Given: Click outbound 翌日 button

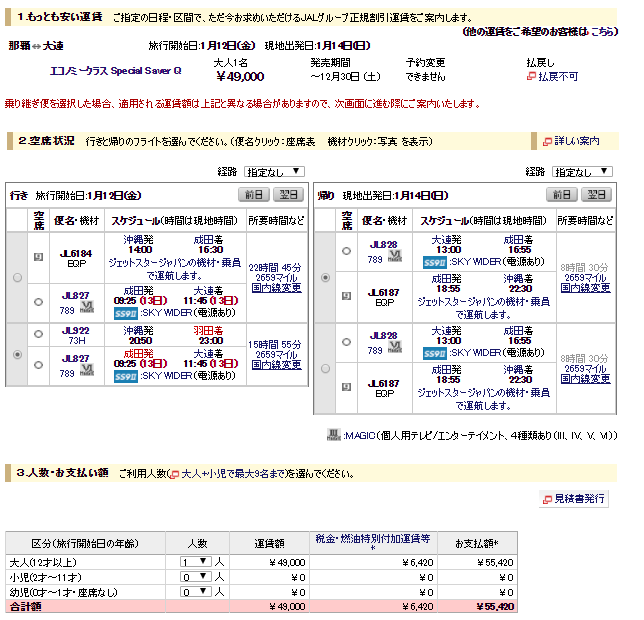Looking at the screenshot, I should (x=288, y=195).
